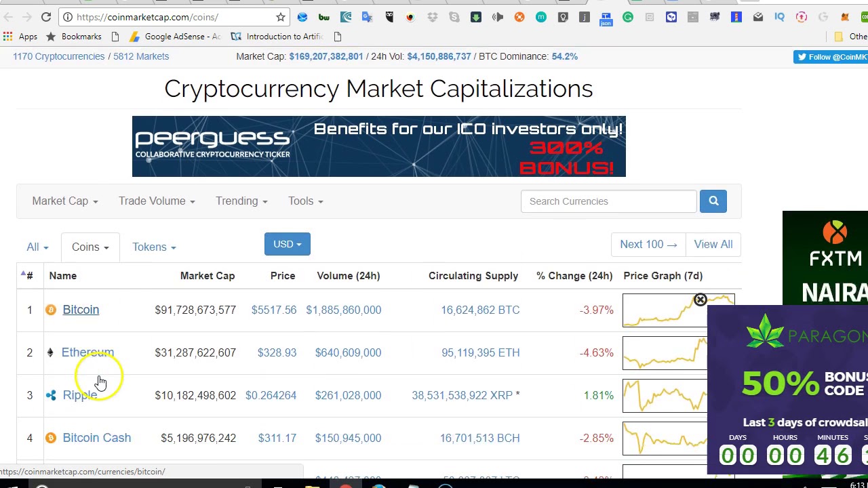Open the Trending dropdown
The width and height of the screenshot is (868, 488).
241,201
